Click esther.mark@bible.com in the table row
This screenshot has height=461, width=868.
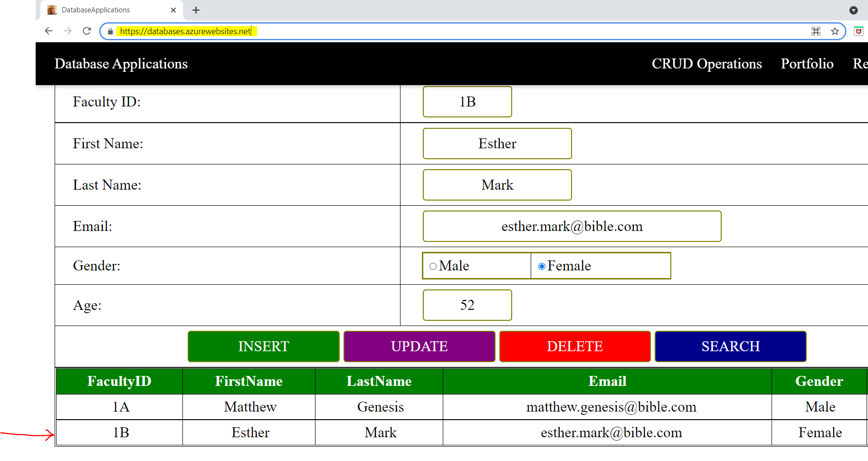tap(611, 432)
